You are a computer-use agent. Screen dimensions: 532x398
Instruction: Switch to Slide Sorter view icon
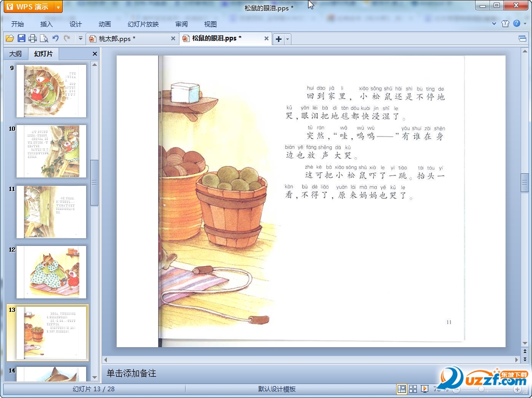tap(413, 389)
